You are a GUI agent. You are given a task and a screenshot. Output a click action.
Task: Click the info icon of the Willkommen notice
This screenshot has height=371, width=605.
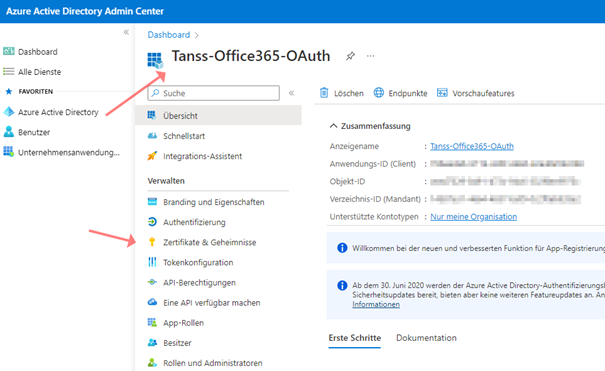pyautogui.click(x=342, y=248)
